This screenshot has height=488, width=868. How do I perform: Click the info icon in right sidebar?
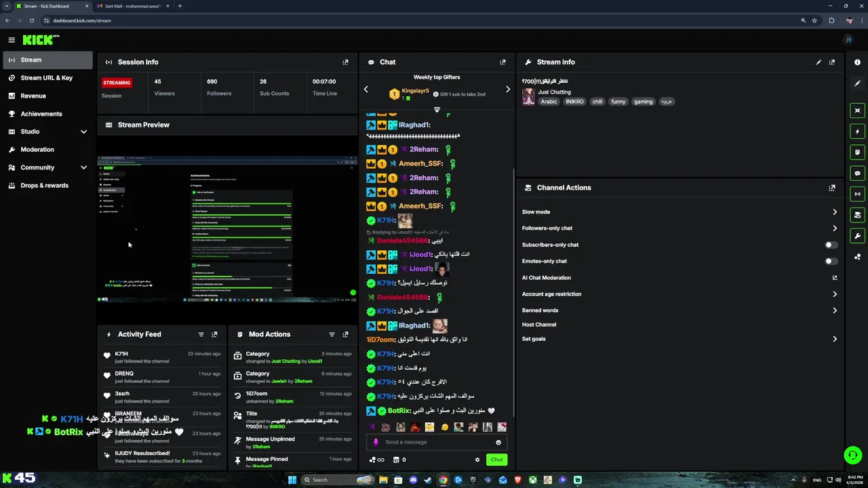point(857,62)
